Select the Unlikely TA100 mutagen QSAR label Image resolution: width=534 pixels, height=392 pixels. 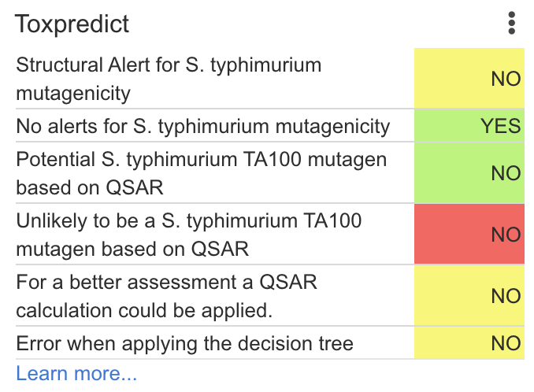(x=189, y=235)
